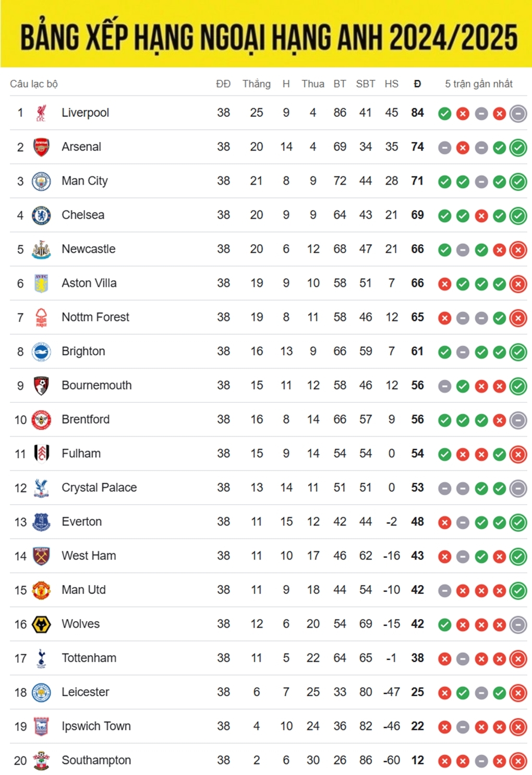The width and height of the screenshot is (532, 775).
Task: Select Arsenal's most recent match result icon
Action: point(518,148)
